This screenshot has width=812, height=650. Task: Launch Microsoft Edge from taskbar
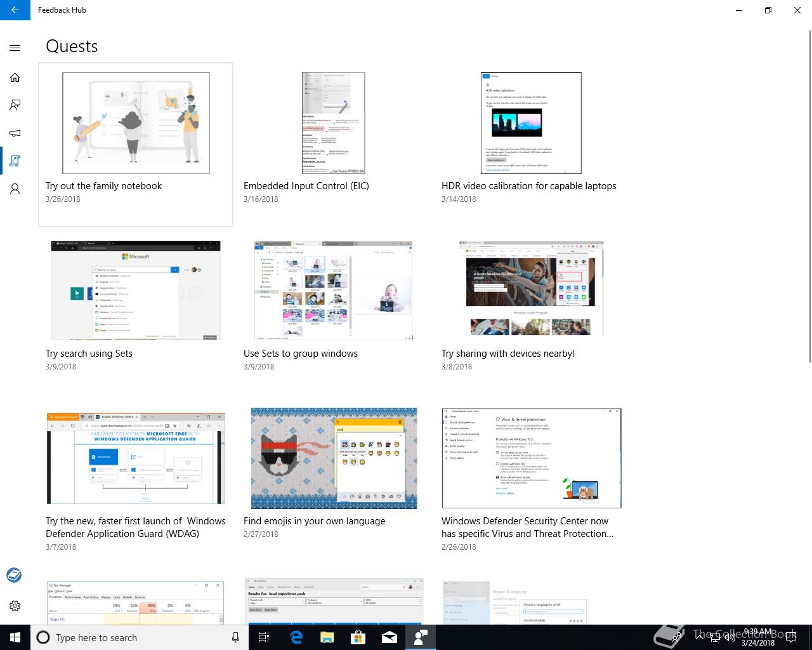tap(296, 637)
